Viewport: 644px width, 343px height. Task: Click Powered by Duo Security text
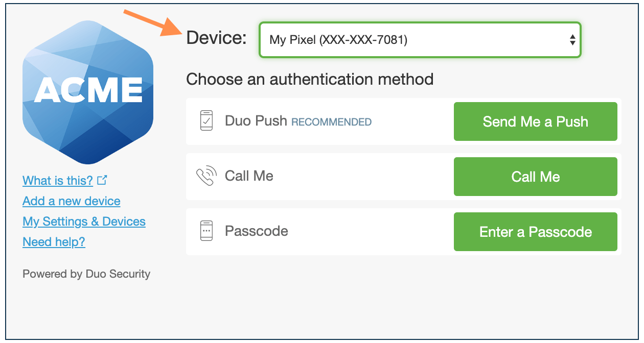tap(86, 274)
